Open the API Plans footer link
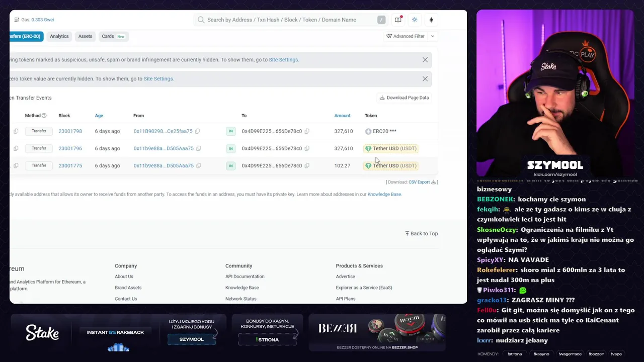644x362 pixels. (346, 299)
